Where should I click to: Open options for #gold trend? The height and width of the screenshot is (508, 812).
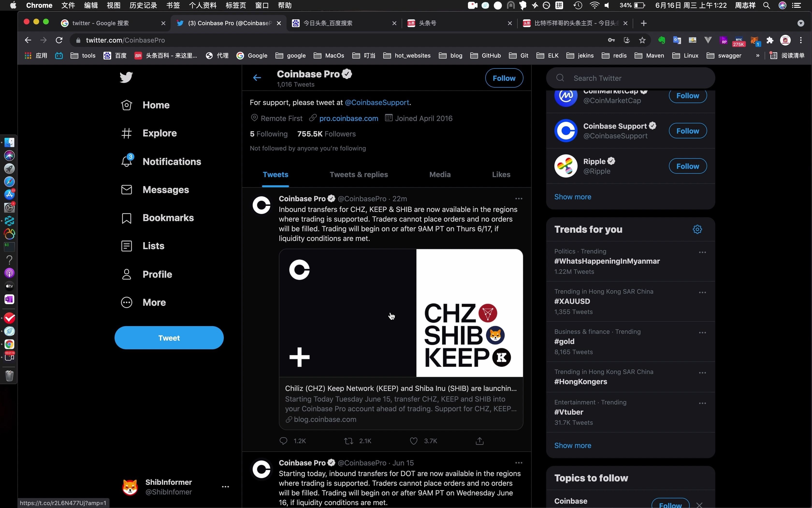click(702, 332)
